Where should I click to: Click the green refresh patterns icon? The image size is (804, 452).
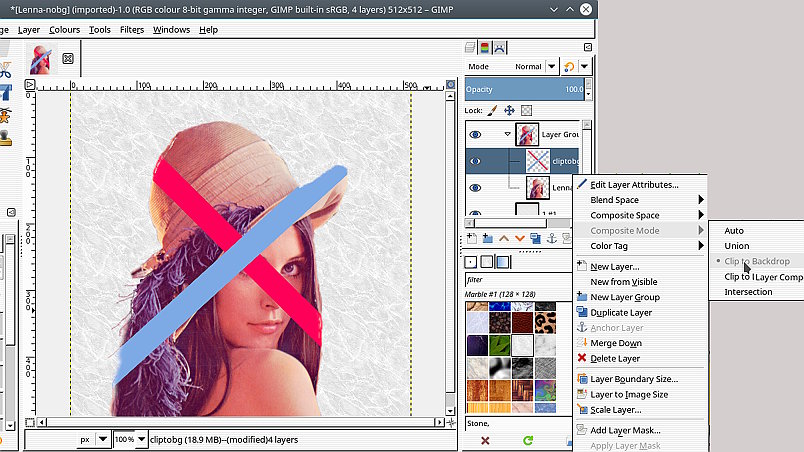point(528,440)
